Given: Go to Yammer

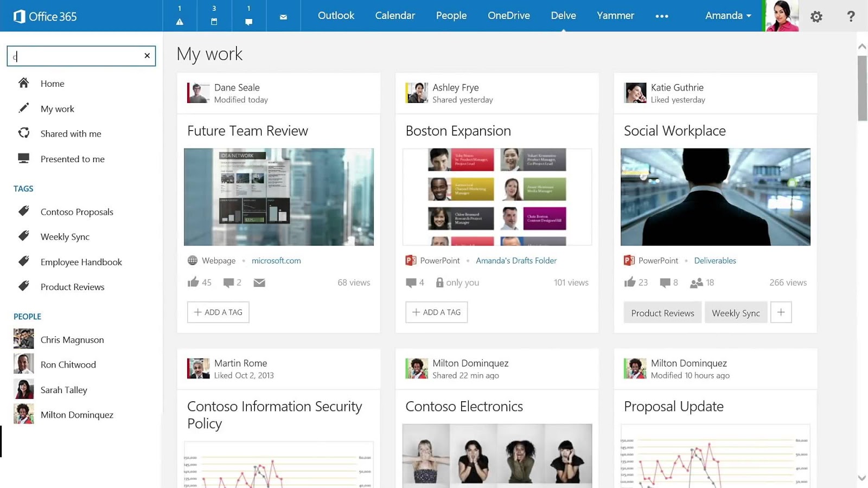Looking at the screenshot, I should coord(615,16).
